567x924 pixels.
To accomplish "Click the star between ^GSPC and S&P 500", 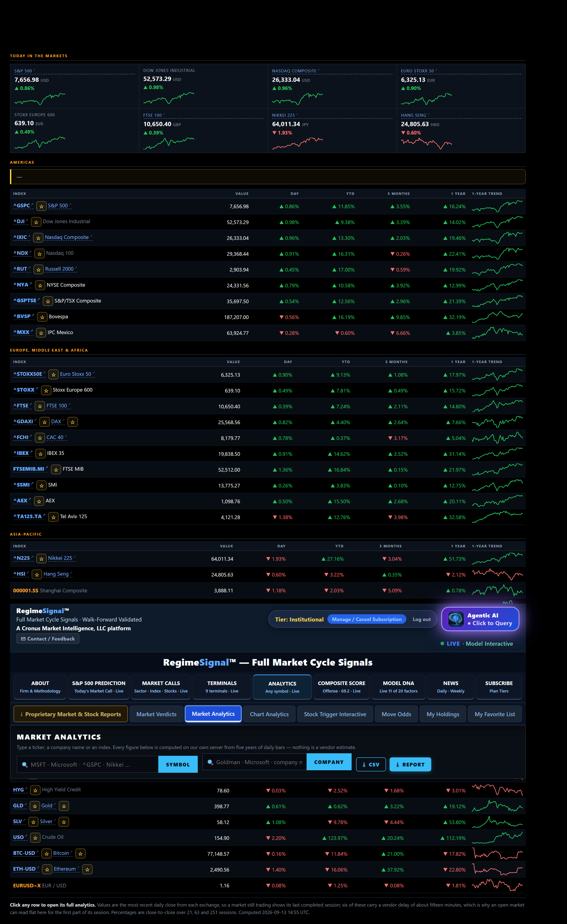I will pyautogui.click(x=41, y=206).
